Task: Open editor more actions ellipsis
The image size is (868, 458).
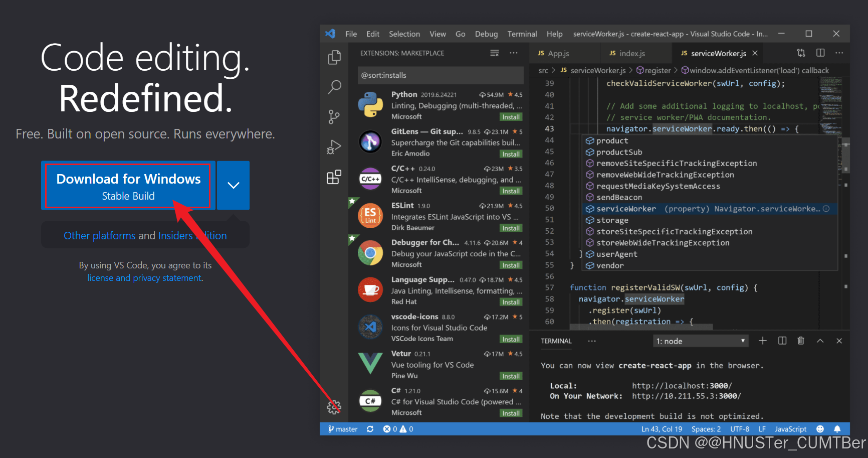Action: (x=839, y=53)
